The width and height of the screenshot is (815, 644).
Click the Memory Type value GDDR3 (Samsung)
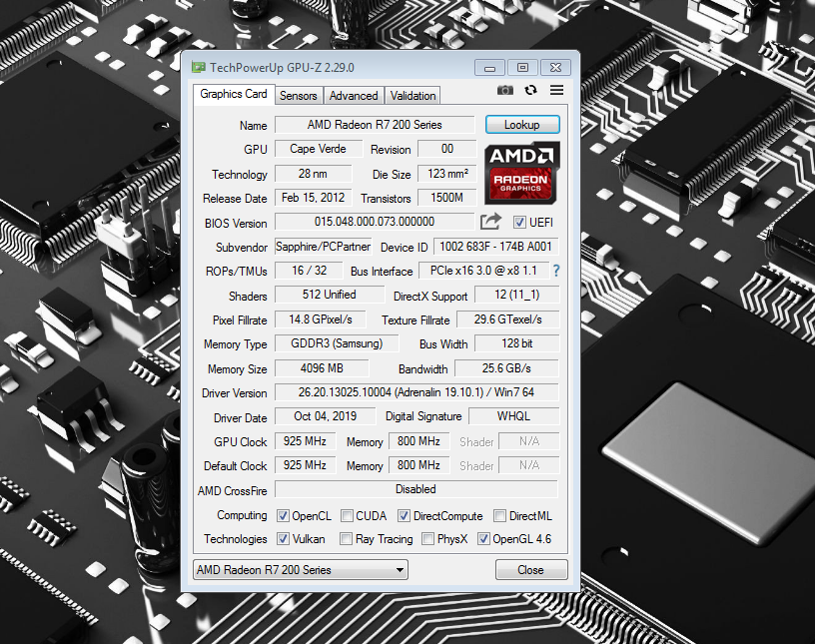pos(337,343)
